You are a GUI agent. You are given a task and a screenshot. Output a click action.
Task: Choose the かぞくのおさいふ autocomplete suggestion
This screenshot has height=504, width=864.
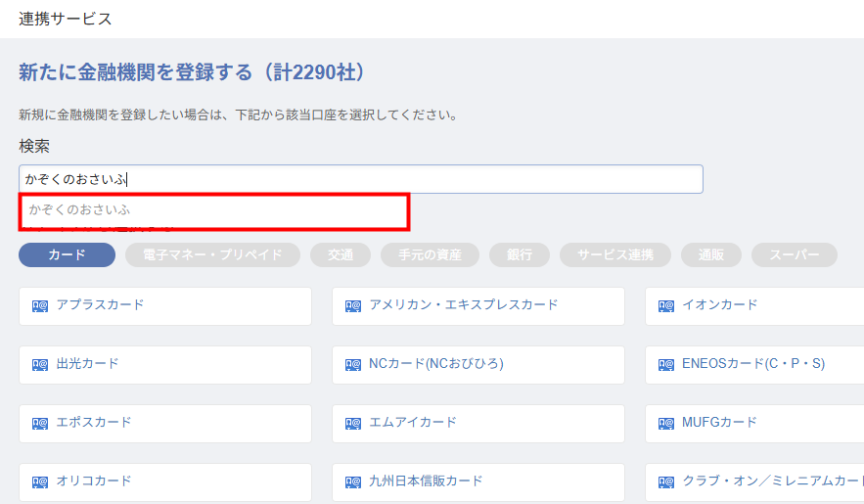(x=214, y=210)
